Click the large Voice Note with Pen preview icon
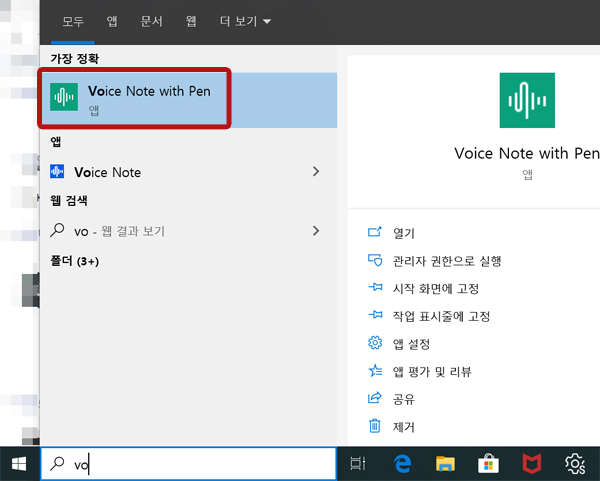The image size is (600, 481). (527, 100)
